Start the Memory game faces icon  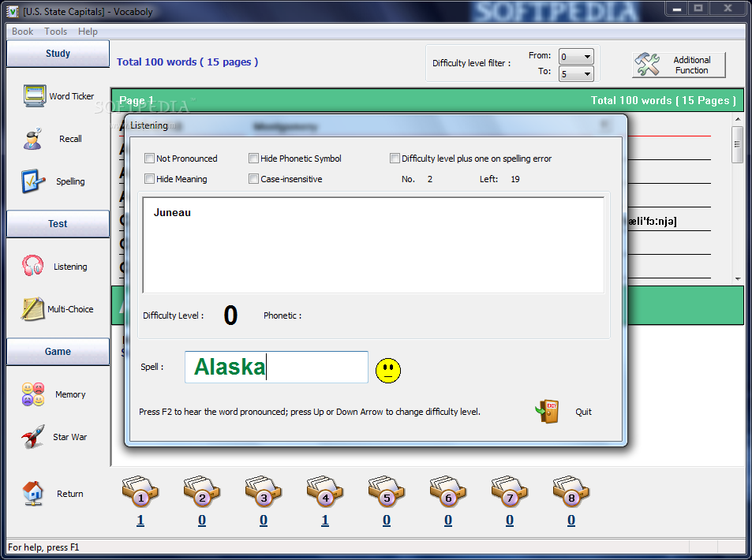[33, 394]
